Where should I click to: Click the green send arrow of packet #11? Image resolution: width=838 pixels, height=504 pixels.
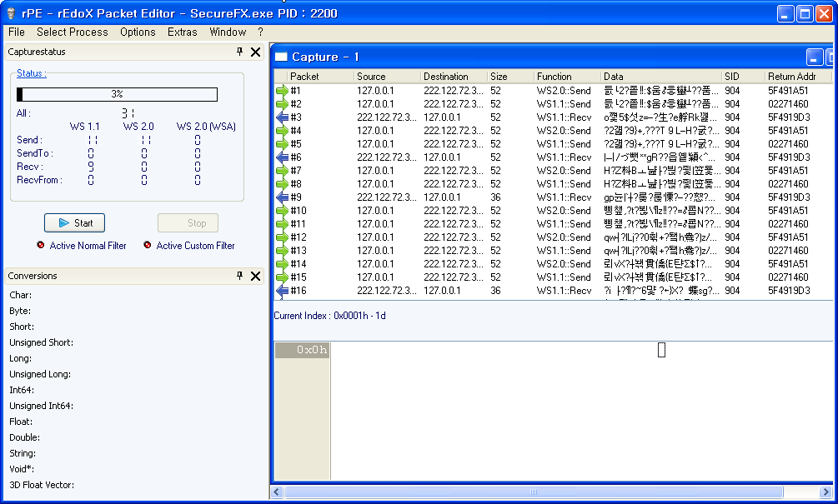tap(282, 224)
